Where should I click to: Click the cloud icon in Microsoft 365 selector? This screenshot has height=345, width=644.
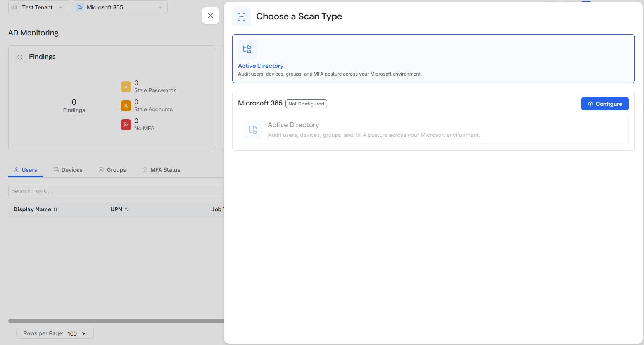(x=80, y=7)
